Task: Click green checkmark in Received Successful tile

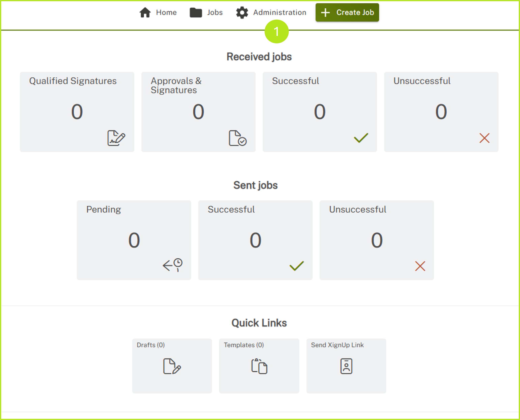Action: [x=361, y=138]
